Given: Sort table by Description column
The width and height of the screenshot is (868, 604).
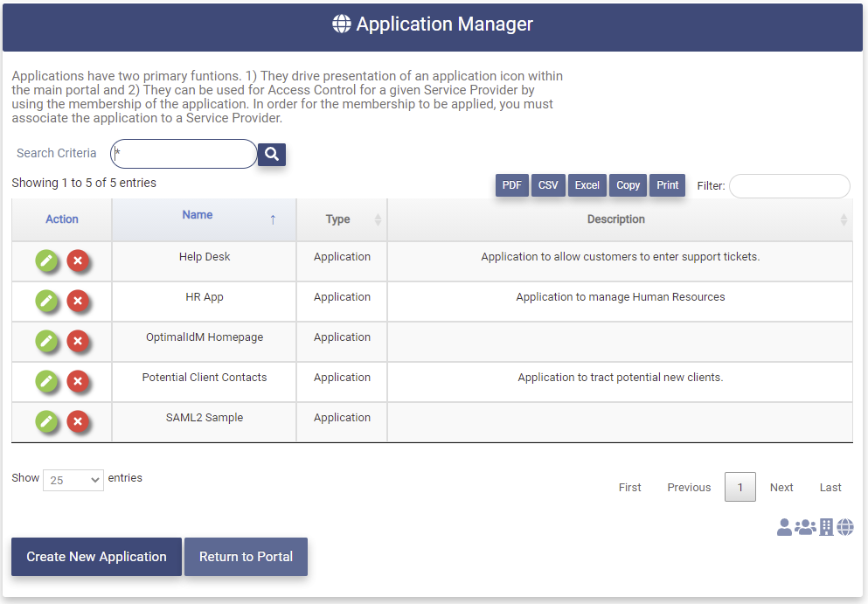Looking at the screenshot, I should [620, 219].
